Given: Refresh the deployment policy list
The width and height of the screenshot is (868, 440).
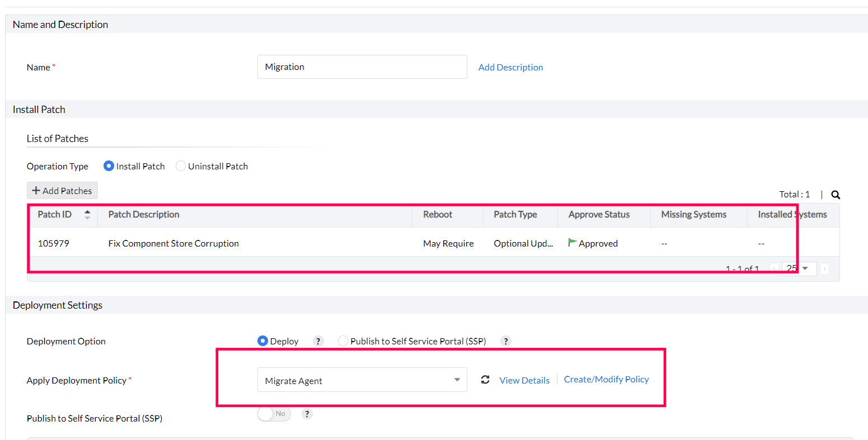Looking at the screenshot, I should click(485, 380).
